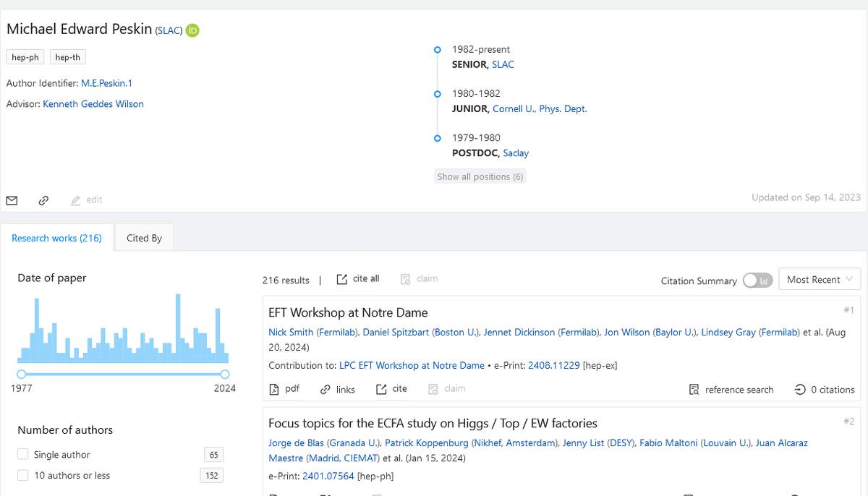Open author Jennet Dickinson

519,332
